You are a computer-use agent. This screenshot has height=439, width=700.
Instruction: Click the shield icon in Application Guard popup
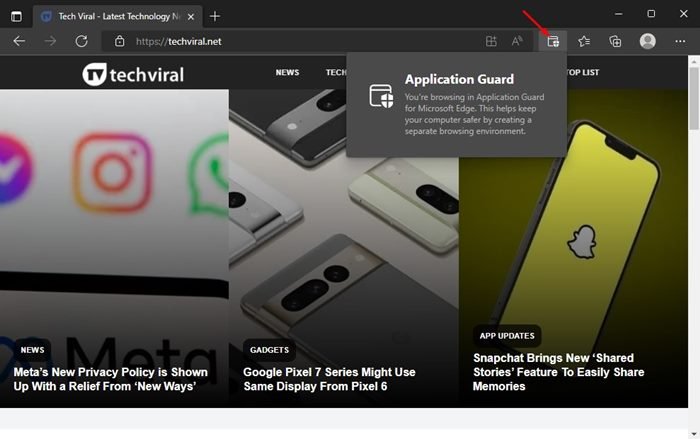[381, 96]
